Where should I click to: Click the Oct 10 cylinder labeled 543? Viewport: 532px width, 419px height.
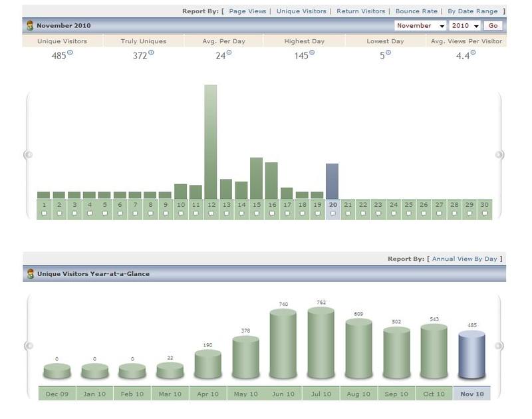[x=434, y=351]
